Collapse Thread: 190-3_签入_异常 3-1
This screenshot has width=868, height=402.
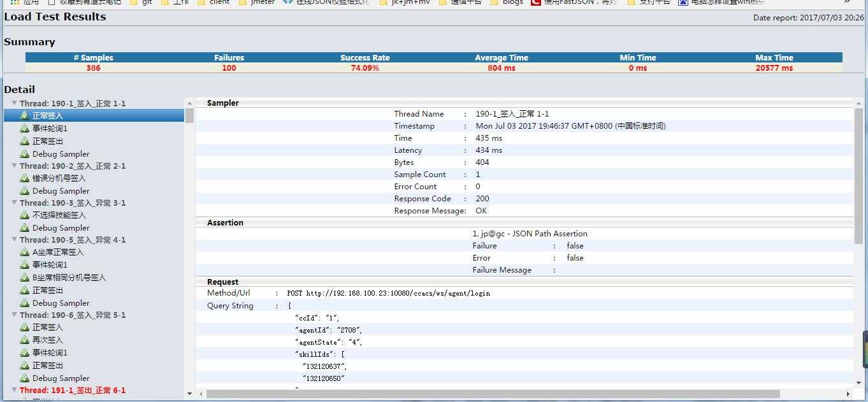15,202
